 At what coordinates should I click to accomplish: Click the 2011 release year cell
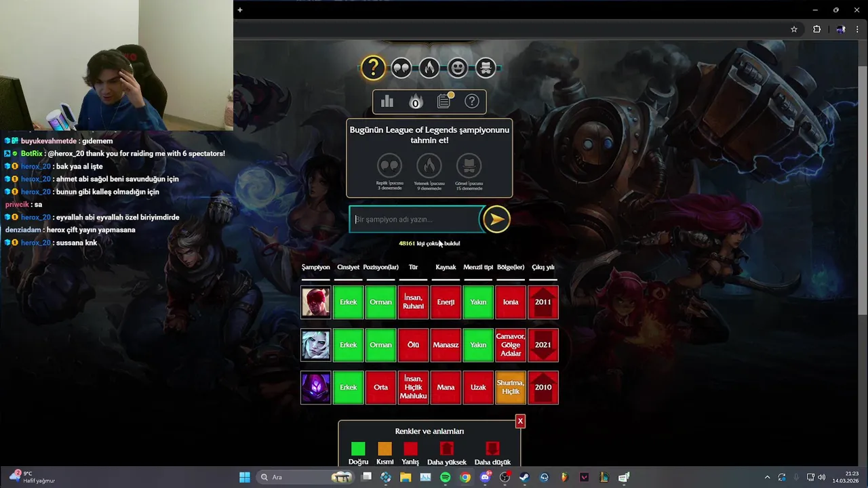[543, 302]
